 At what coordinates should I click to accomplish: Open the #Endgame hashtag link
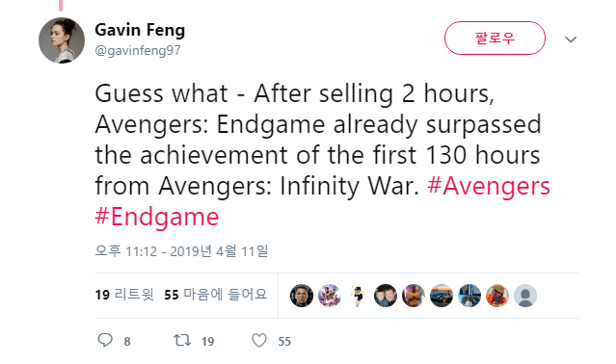coord(157,217)
